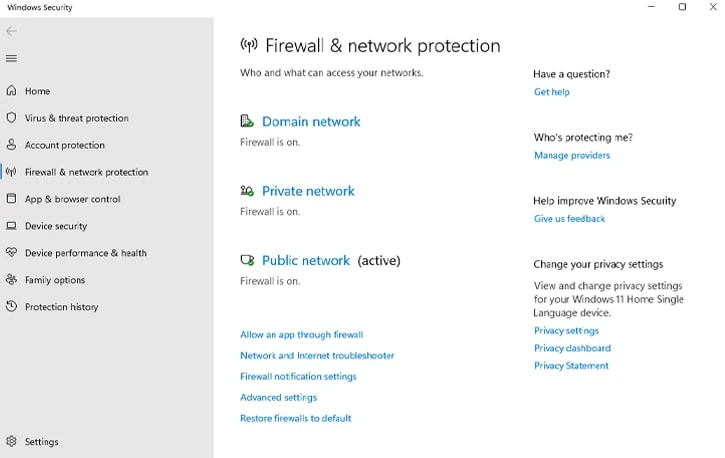Select Firewall & network protection in sidebar

pos(86,172)
